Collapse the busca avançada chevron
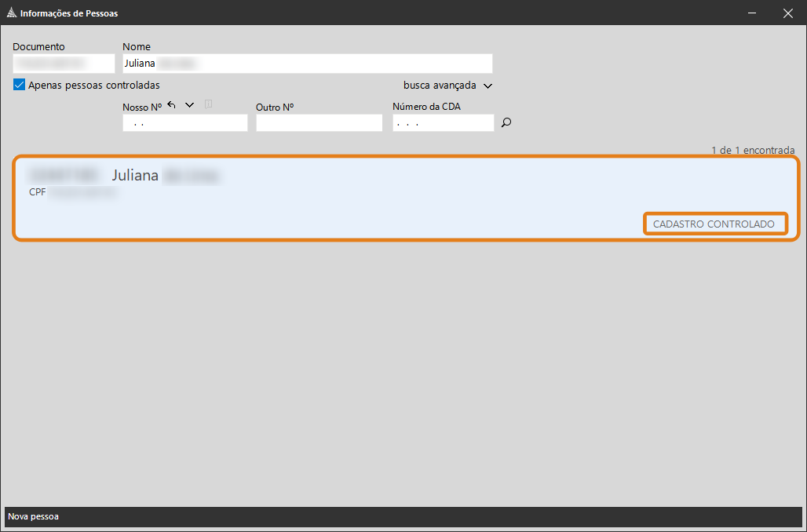This screenshot has height=532, width=807. pyautogui.click(x=487, y=86)
